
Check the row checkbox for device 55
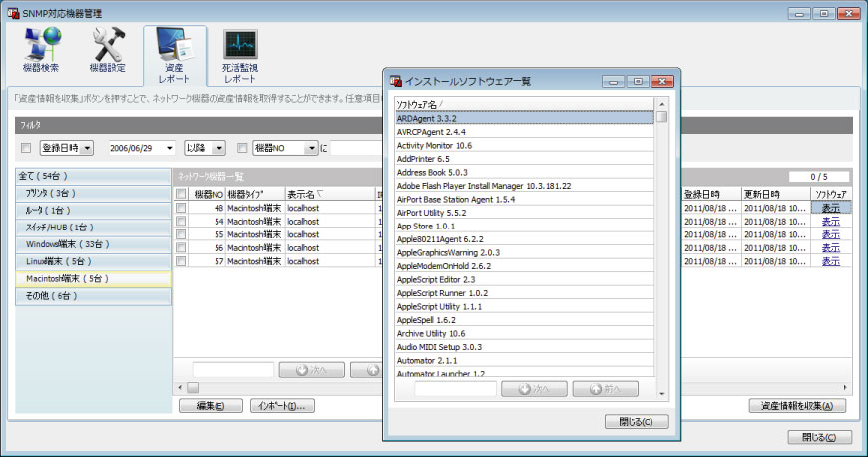(x=181, y=234)
